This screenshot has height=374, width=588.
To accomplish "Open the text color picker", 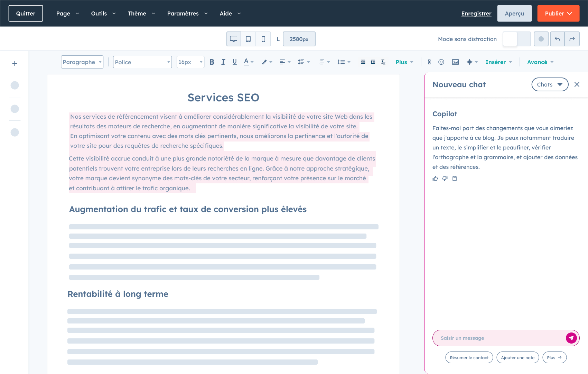I will coord(249,62).
